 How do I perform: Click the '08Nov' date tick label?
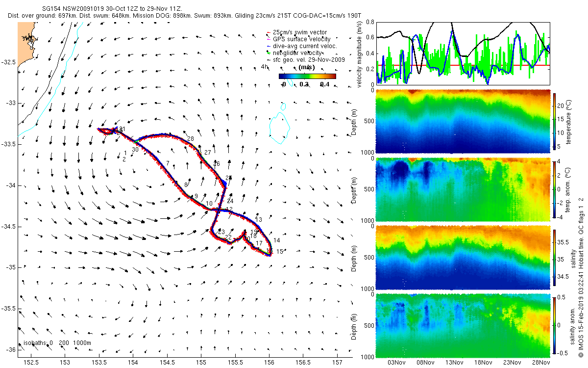[x=425, y=362]
